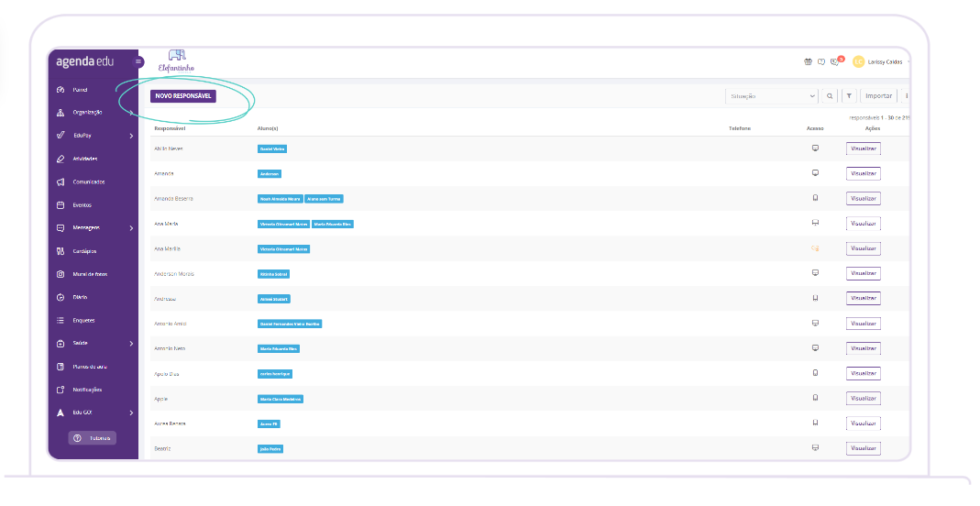Click Visualizar for Anderson Morais
This screenshot has height=506, width=980.
pos(864,273)
